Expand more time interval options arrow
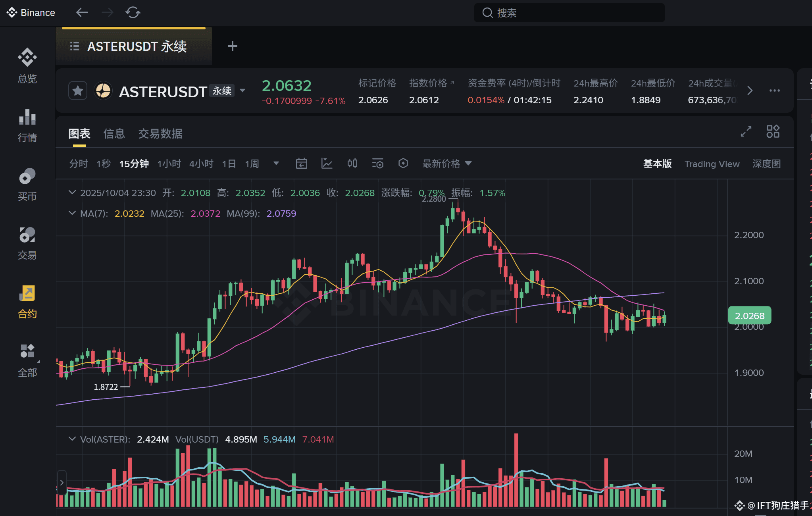 tap(276, 164)
